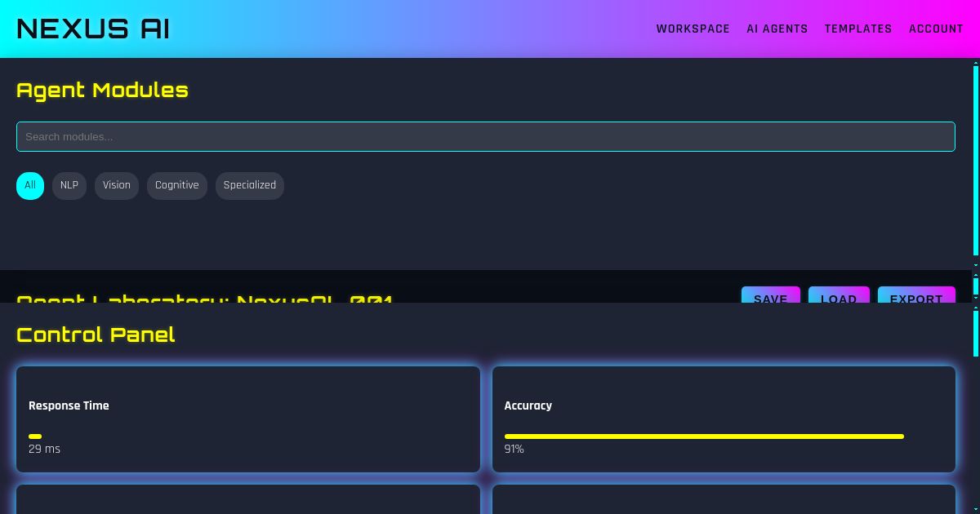This screenshot has width=980, height=514.
Task: Select the All filter chip
Action: point(30,185)
